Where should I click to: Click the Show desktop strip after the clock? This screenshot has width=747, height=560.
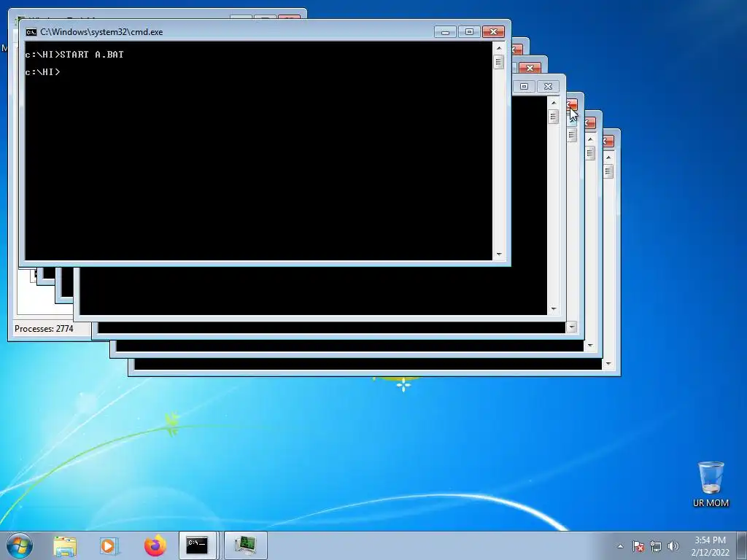coord(743,545)
